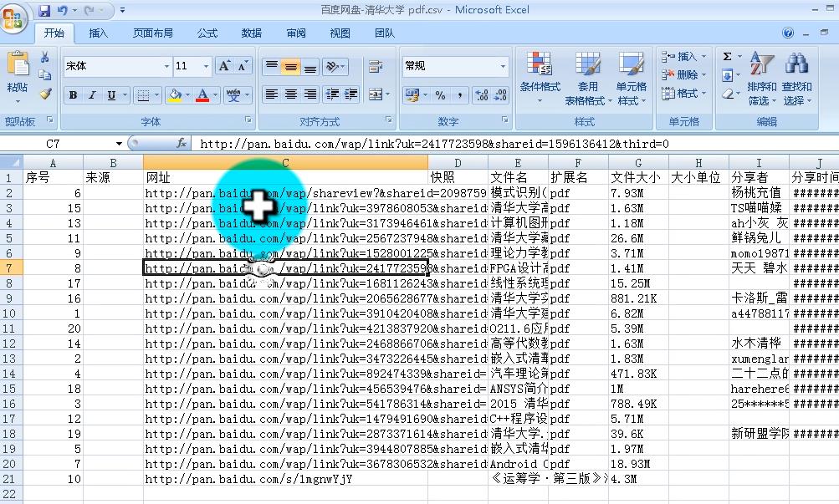
Task: Apply comma style
Action: click(459, 95)
